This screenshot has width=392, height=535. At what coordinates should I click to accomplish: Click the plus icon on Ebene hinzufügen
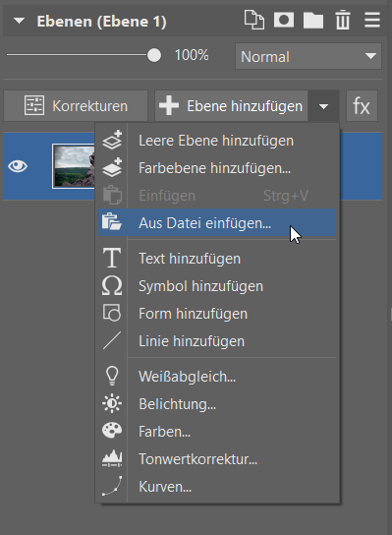coord(169,105)
